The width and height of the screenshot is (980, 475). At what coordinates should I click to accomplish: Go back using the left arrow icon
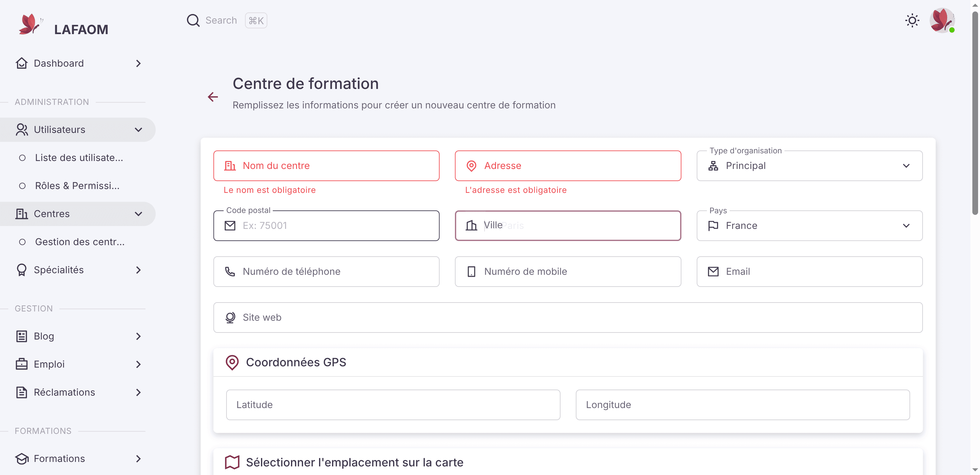213,97
